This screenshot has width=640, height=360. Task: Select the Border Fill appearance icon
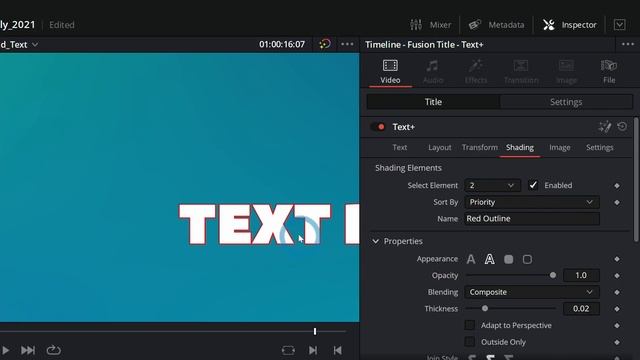coord(509,259)
